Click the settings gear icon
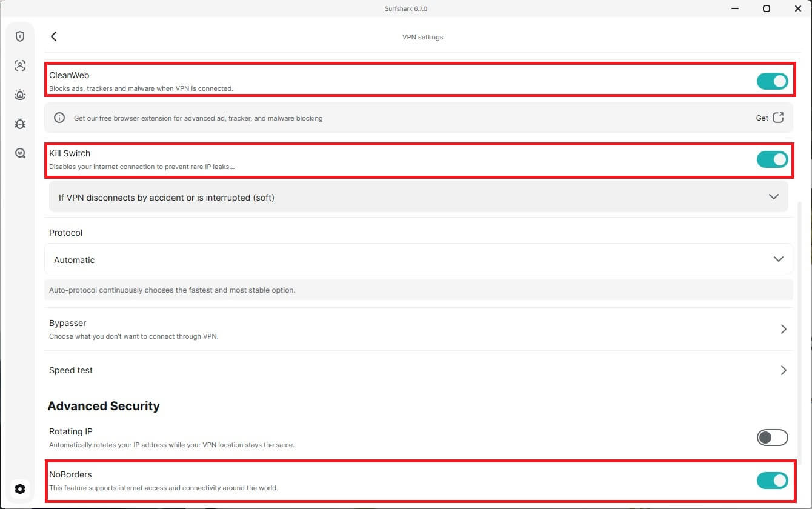The height and width of the screenshot is (509, 812). (x=20, y=489)
